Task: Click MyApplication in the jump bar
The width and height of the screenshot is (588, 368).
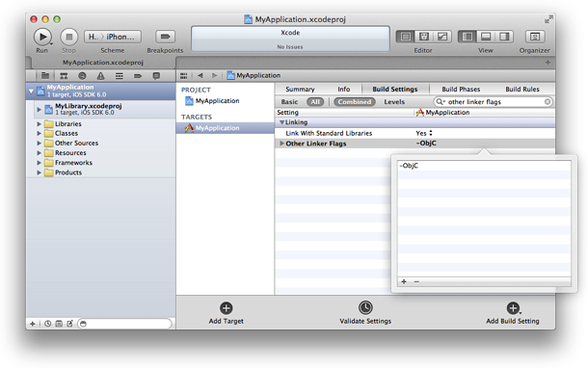Action: 254,75
